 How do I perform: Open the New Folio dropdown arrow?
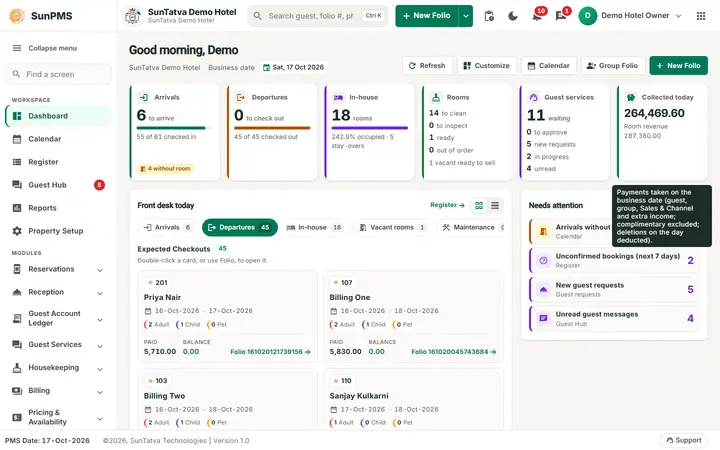pos(466,16)
